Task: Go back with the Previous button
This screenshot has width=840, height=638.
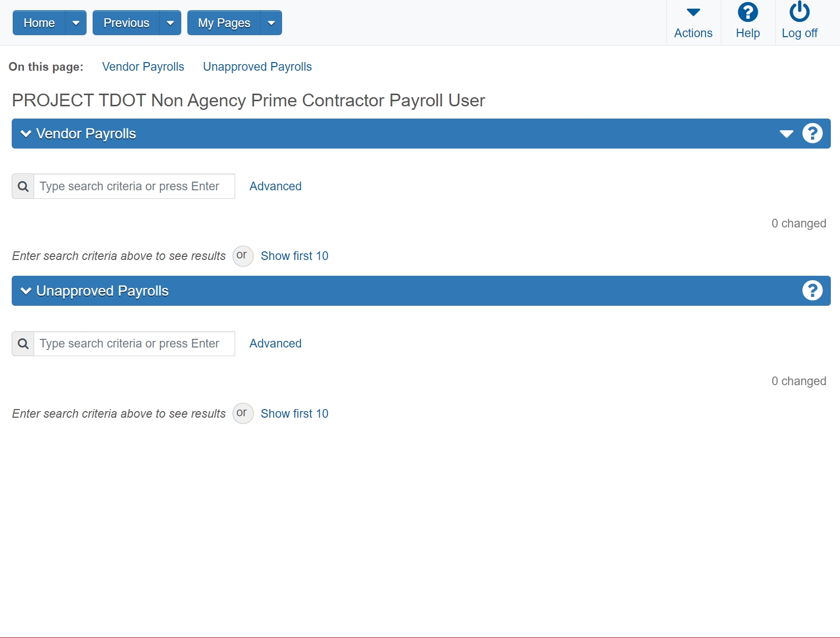Action: [x=126, y=23]
